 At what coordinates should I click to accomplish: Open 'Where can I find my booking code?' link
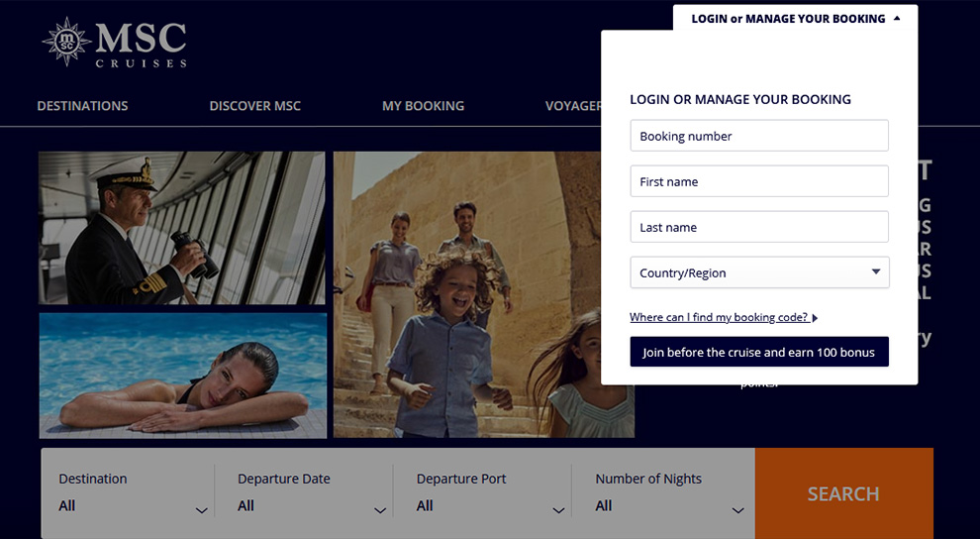point(719,318)
